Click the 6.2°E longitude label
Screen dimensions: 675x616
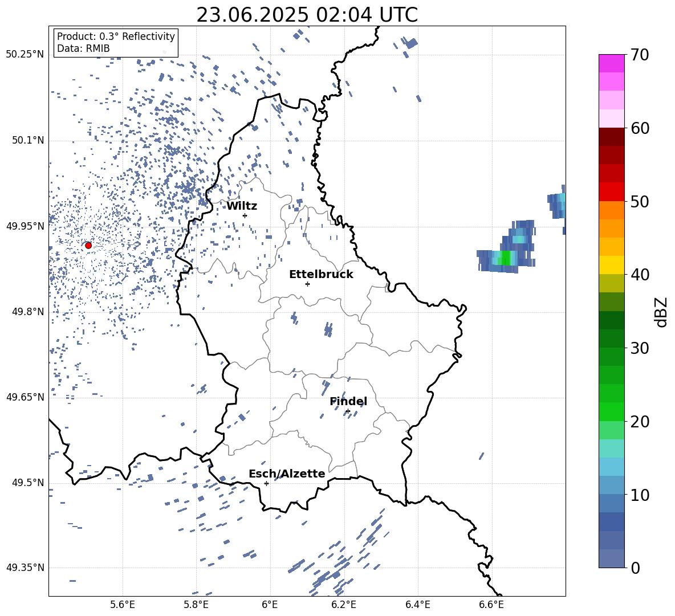coord(344,605)
